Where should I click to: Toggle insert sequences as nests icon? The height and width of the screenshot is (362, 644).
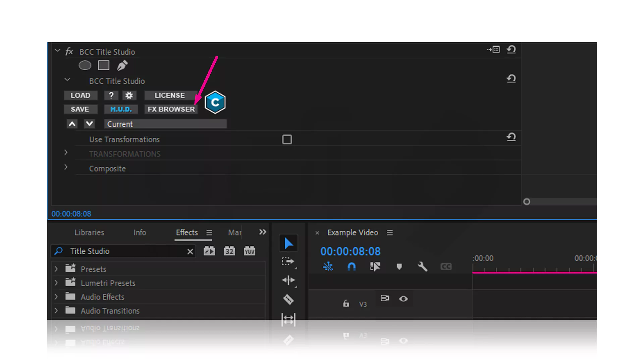[328, 266]
